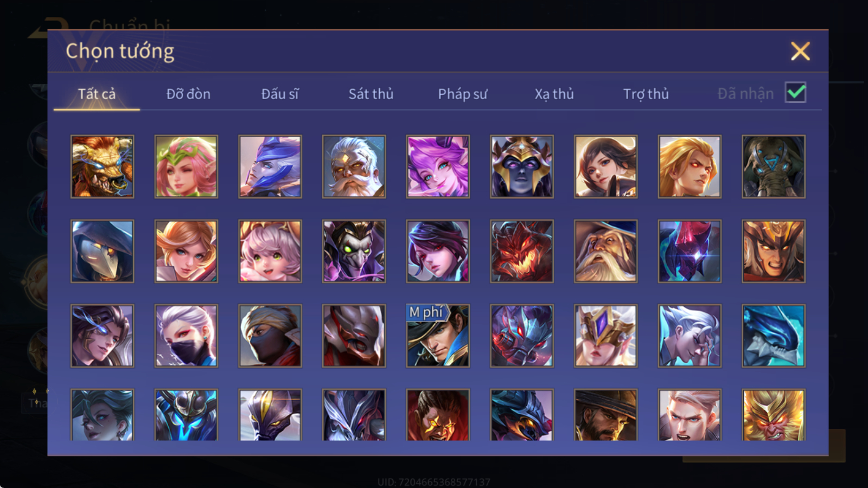Choose the white-bearded old warrior hero
This screenshot has height=488, width=868.
click(x=354, y=166)
